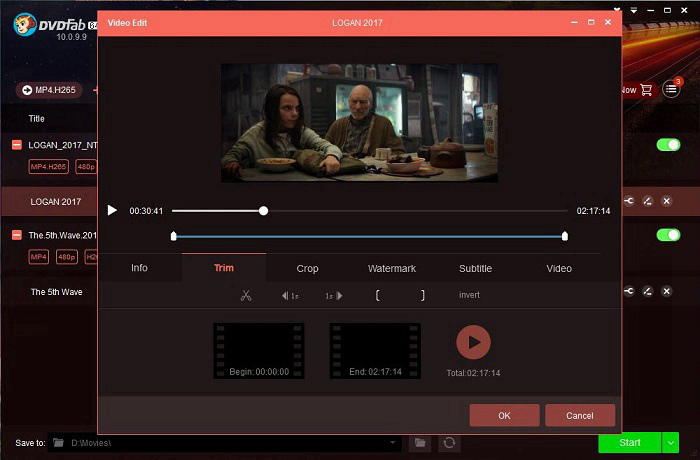Set trim end with right bracket icon

(x=422, y=295)
